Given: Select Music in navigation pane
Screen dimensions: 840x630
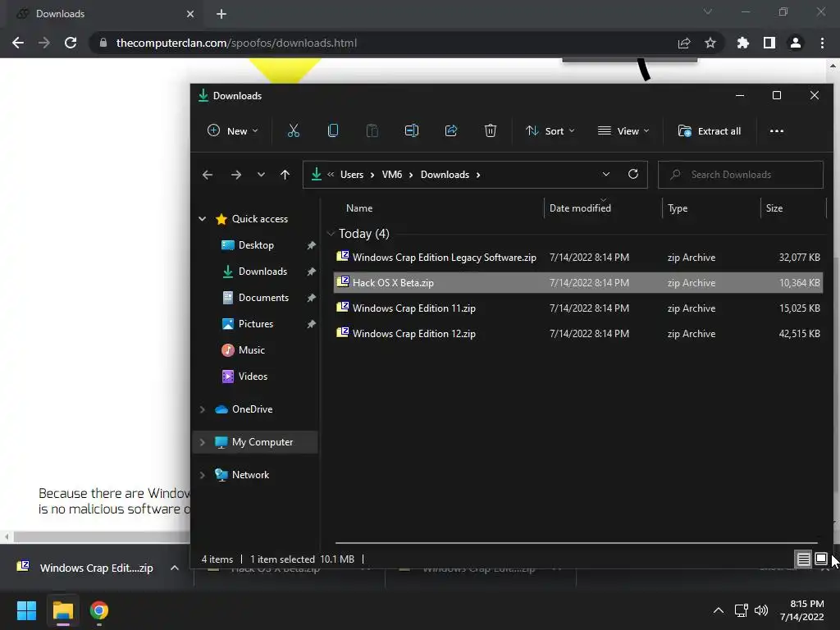Looking at the screenshot, I should click(x=251, y=349).
